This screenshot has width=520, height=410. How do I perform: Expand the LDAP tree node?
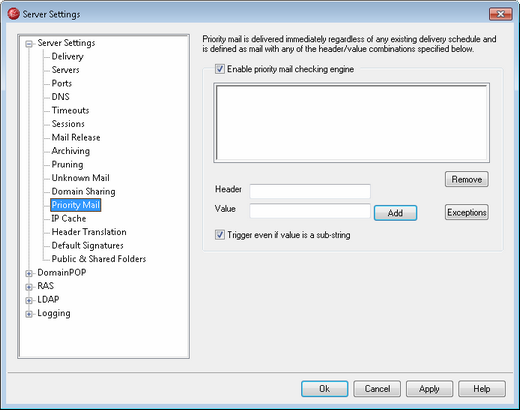(x=29, y=300)
